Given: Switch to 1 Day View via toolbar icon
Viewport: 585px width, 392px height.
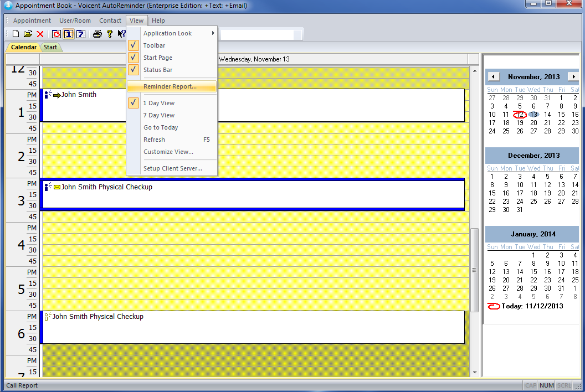Looking at the screenshot, I should [x=68, y=34].
